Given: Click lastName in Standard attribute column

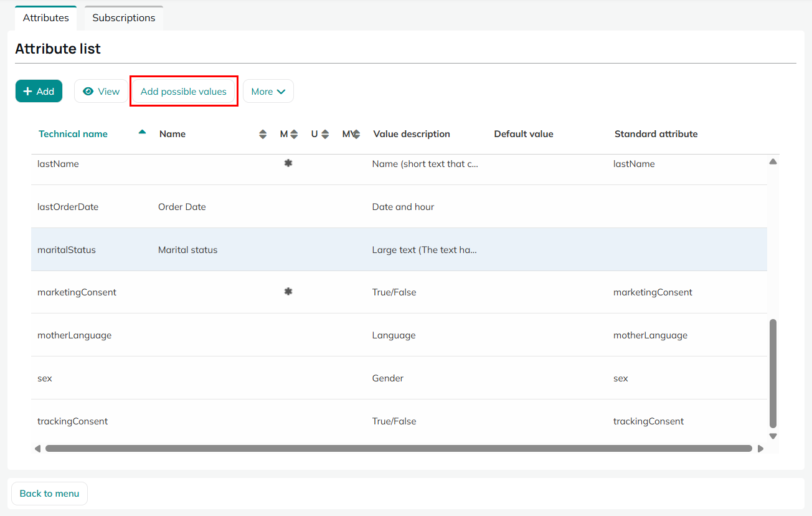Looking at the screenshot, I should (x=634, y=164).
